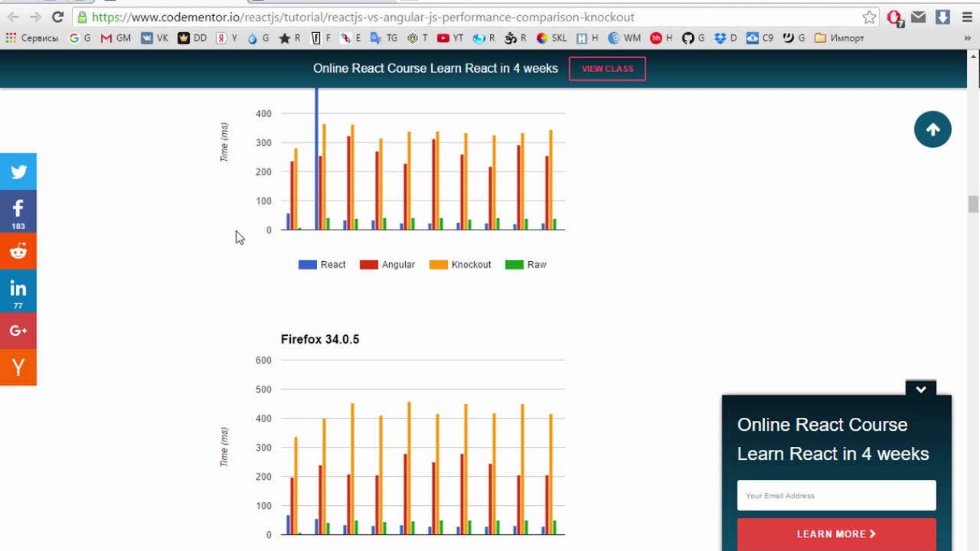Open the Сервисы apps bookmark
Image resolution: width=980 pixels, height=551 pixels.
pos(31,37)
